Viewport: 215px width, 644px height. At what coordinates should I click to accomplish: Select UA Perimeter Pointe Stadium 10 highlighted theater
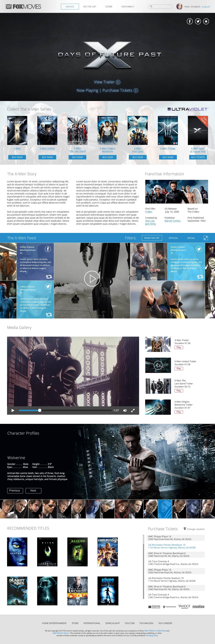tap(176, 546)
